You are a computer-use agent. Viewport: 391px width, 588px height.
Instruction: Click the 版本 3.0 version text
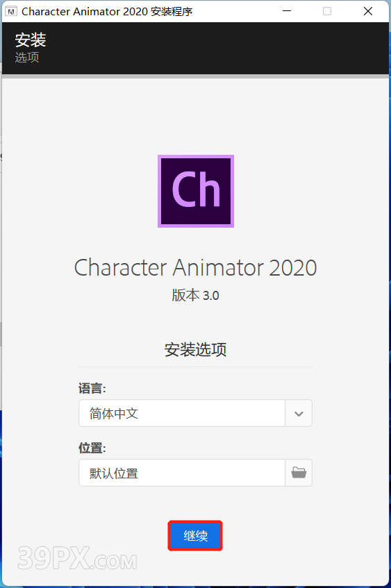coord(196,295)
